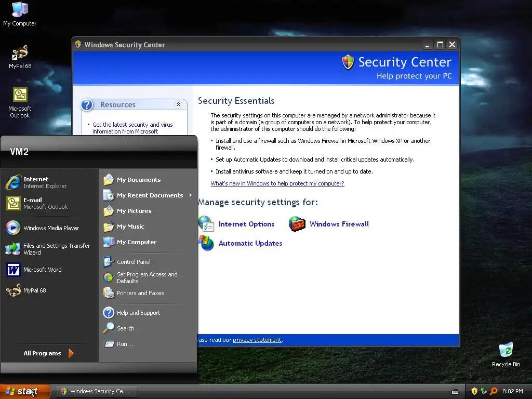Image resolution: width=532 pixels, height=399 pixels.
Task: Start Files and Settings Transfer Wizard
Action: 48,249
